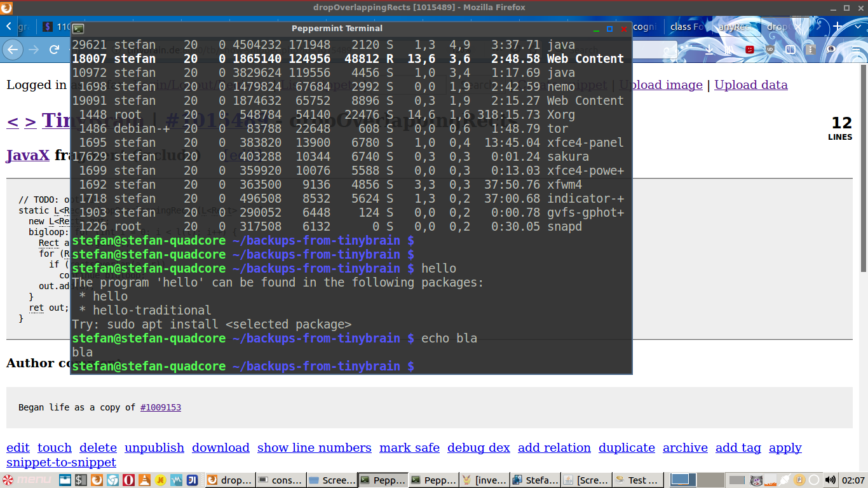Screen dimensions: 868x488
Task: Open the Peppermint menu button
Action: click(27, 480)
